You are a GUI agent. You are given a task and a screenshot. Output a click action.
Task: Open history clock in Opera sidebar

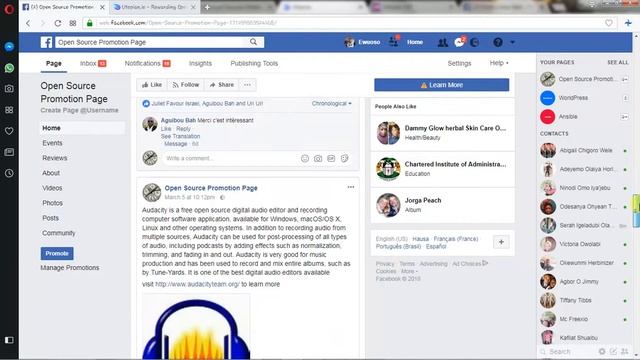click(x=9, y=173)
